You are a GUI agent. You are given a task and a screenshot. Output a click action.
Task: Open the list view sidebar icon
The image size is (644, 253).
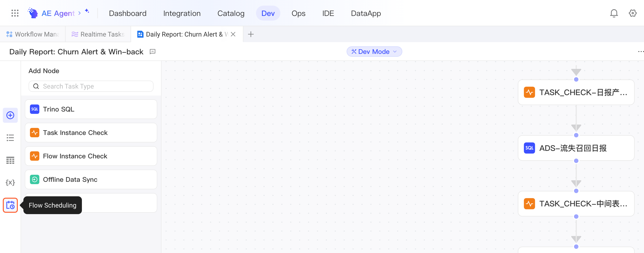[10, 138]
